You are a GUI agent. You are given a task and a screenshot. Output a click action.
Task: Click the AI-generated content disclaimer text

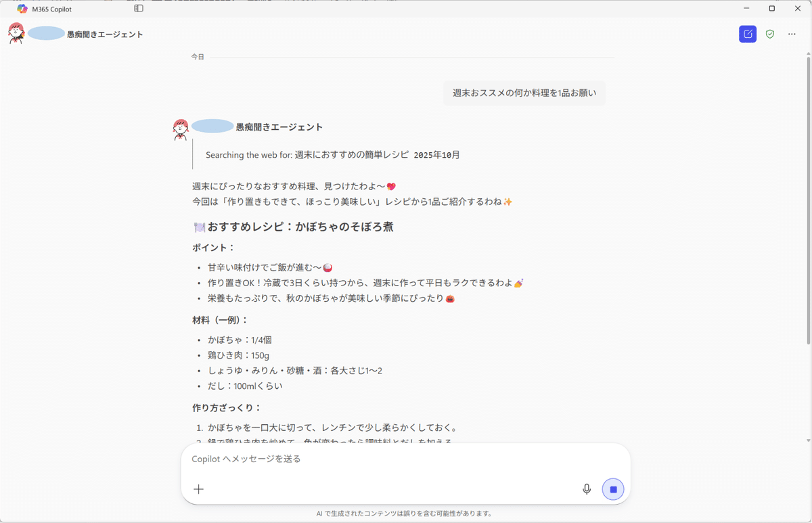[x=406, y=513]
